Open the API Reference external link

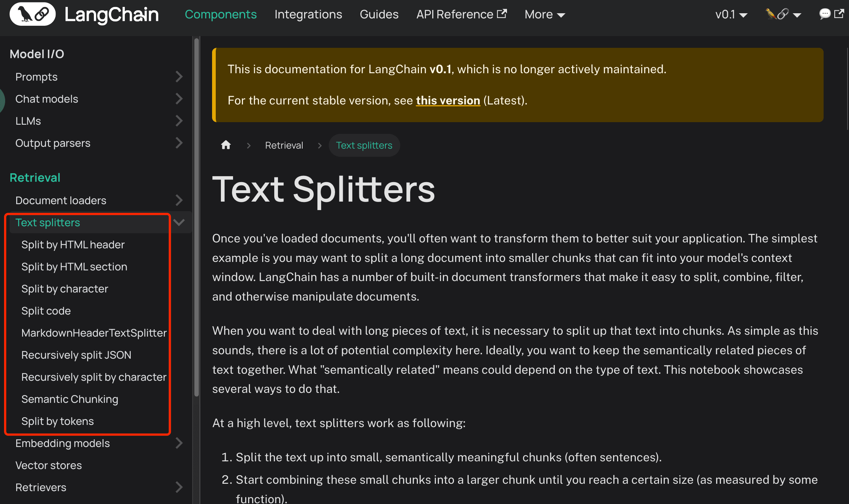pyautogui.click(x=462, y=14)
